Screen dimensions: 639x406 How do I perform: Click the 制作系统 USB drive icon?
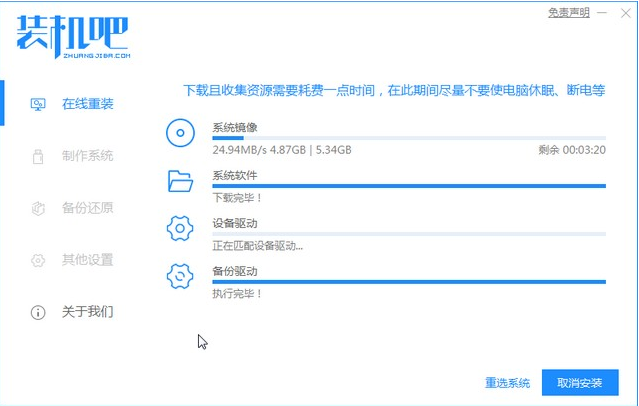click(x=38, y=156)
